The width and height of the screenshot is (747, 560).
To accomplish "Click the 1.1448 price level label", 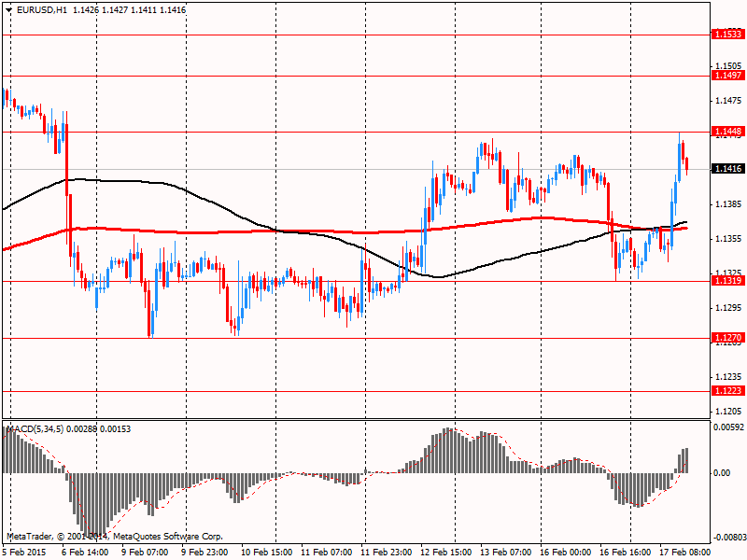I will (x=727, y=132).
